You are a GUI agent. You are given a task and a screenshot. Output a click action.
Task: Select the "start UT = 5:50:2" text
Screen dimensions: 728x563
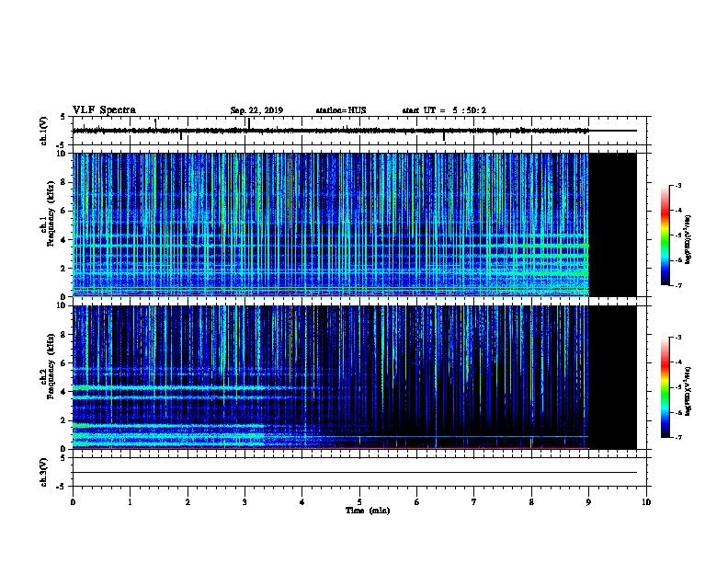click(444, 110)
